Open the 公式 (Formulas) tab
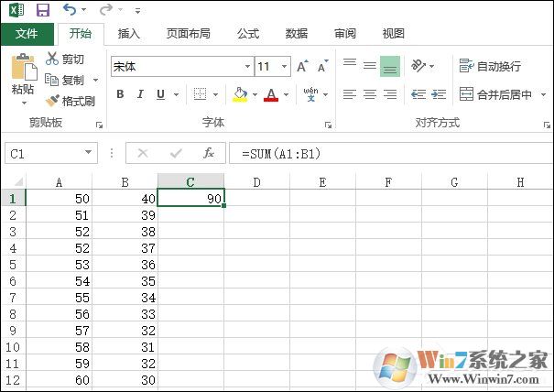 coord(248,34)
